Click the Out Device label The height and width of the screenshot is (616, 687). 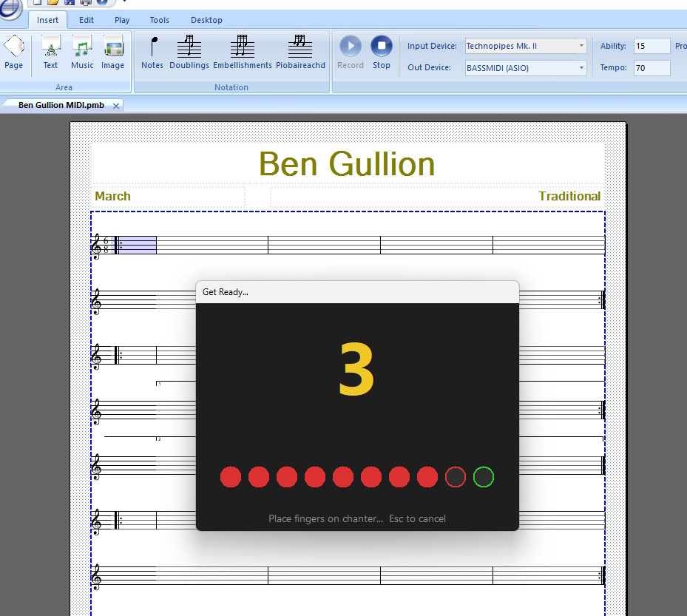[429, 67]
